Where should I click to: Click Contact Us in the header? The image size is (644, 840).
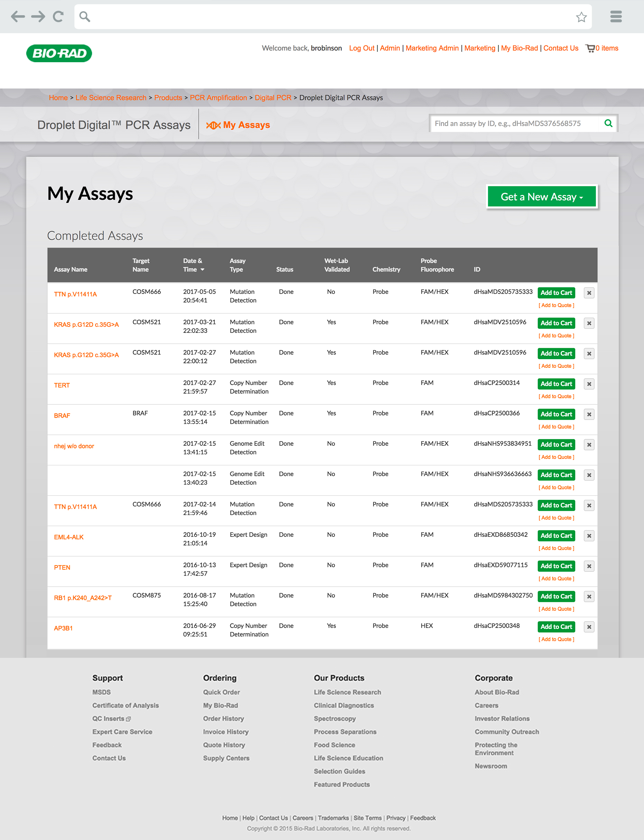[561, 48]
